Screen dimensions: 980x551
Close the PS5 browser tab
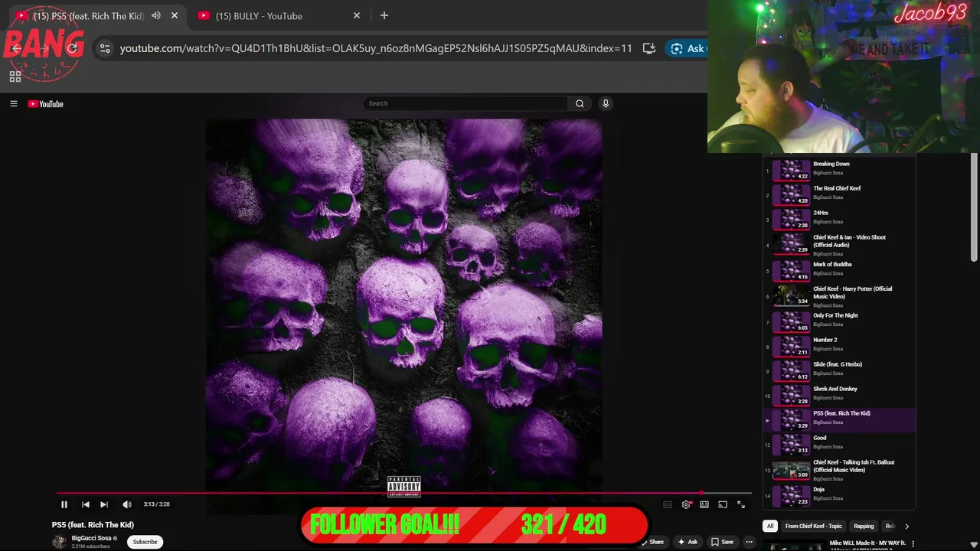point(175,15)
